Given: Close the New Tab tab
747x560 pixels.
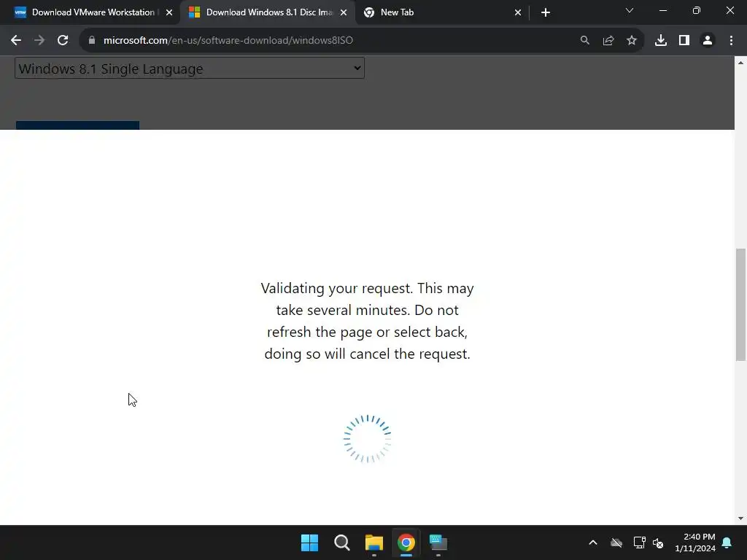Looking at the screenshot, I should [x=518, y=12].
